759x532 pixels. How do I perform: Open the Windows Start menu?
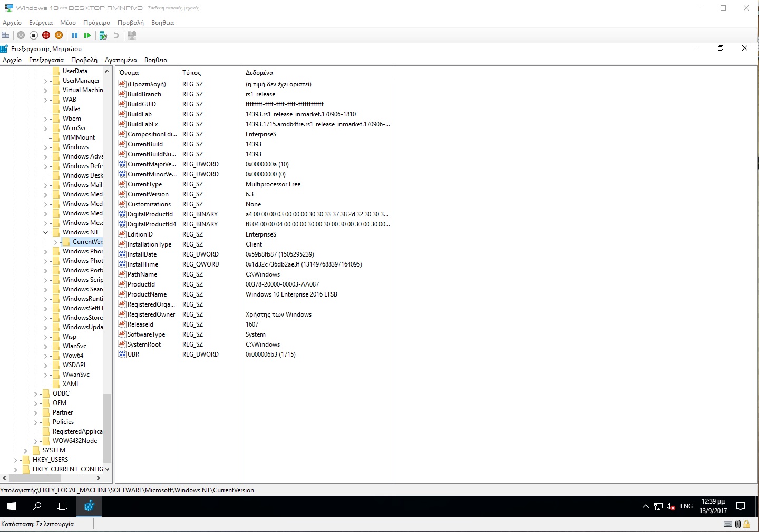click(12, 506)
